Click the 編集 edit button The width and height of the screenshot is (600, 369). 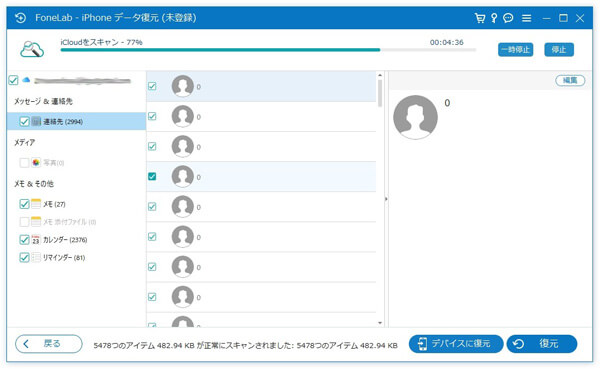click(570, 80)
